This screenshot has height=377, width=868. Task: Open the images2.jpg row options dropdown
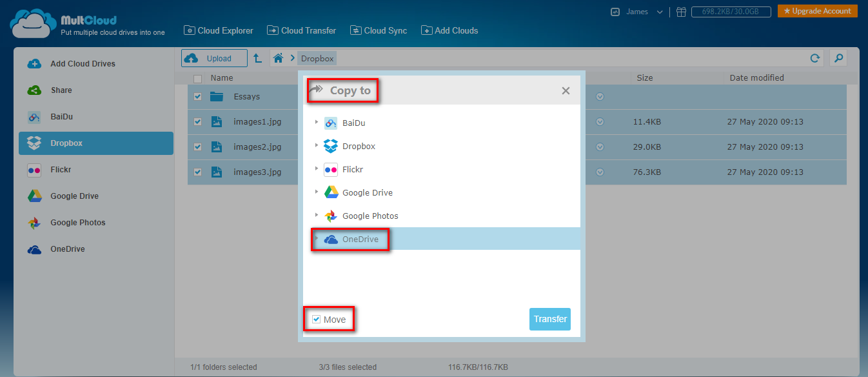pyautogui.click(x=600, y=147)
